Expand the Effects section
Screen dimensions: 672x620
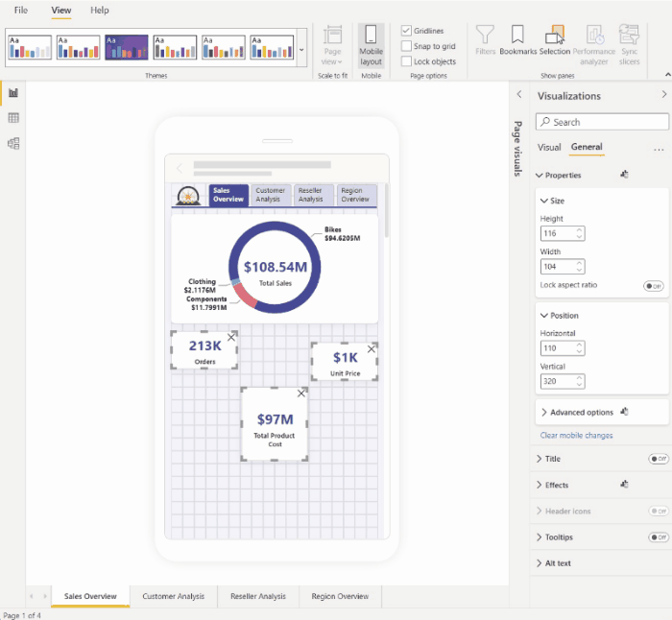[x=540, y=485]
